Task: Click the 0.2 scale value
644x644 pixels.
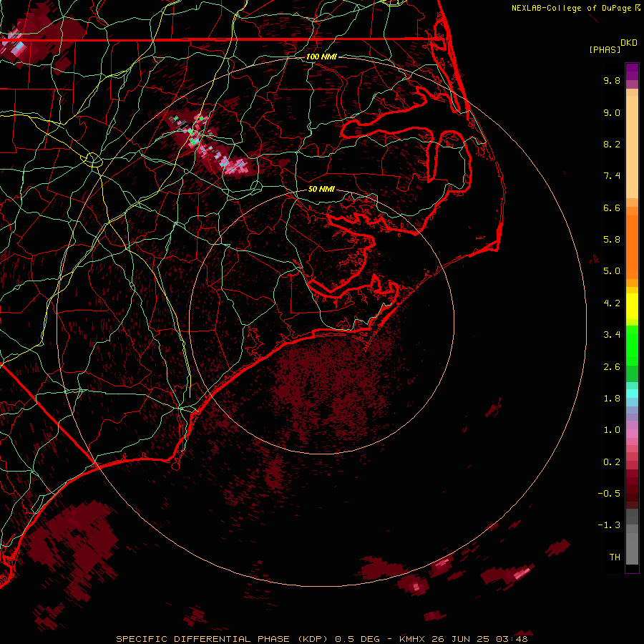Action: tap(612, 462)
